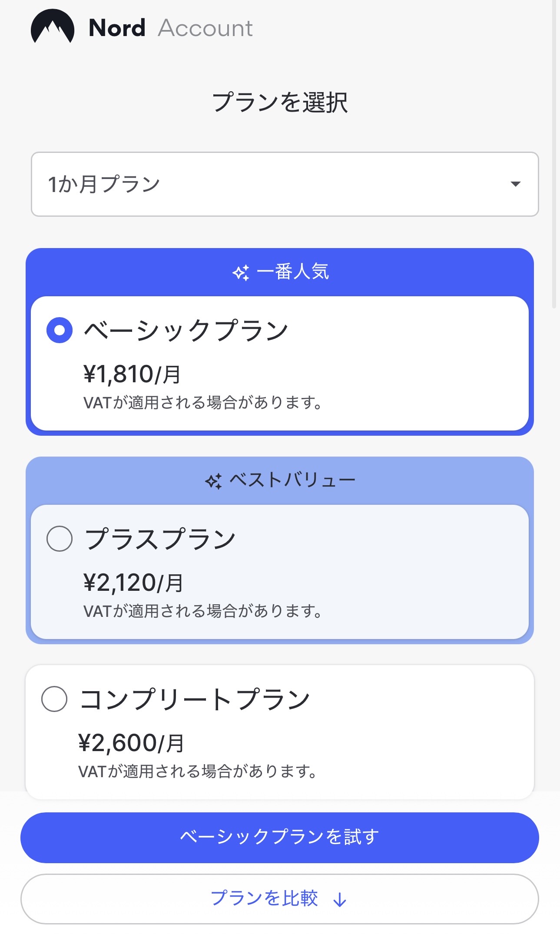Click the 一番人気 banner label
The image size is (560, 934).
point(293,272)
